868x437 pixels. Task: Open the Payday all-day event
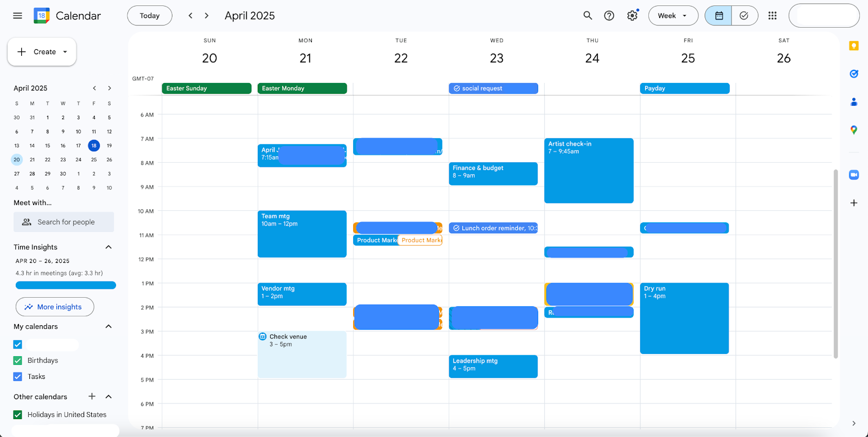(x=685, y=88)
